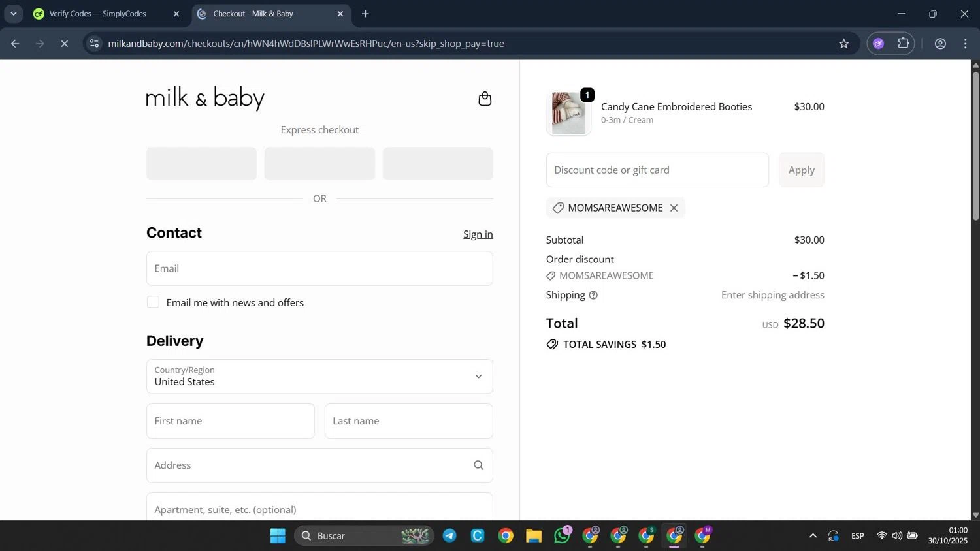
Task: Click the $28.50 total amount
Action: pos(804,323)
